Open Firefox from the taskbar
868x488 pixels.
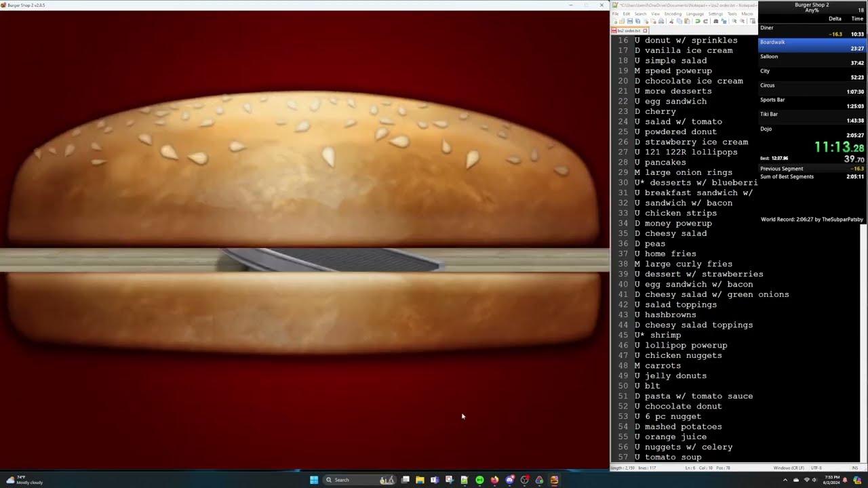(x=494, y=480)
